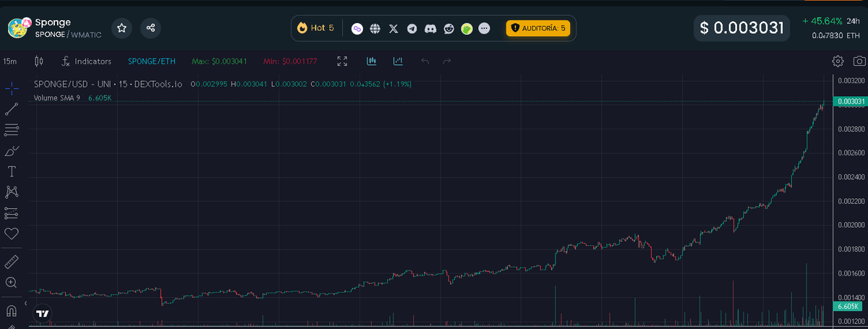Select the chart patterns tool
Viewport: 868px width, 329px height.
coord(12,192)
